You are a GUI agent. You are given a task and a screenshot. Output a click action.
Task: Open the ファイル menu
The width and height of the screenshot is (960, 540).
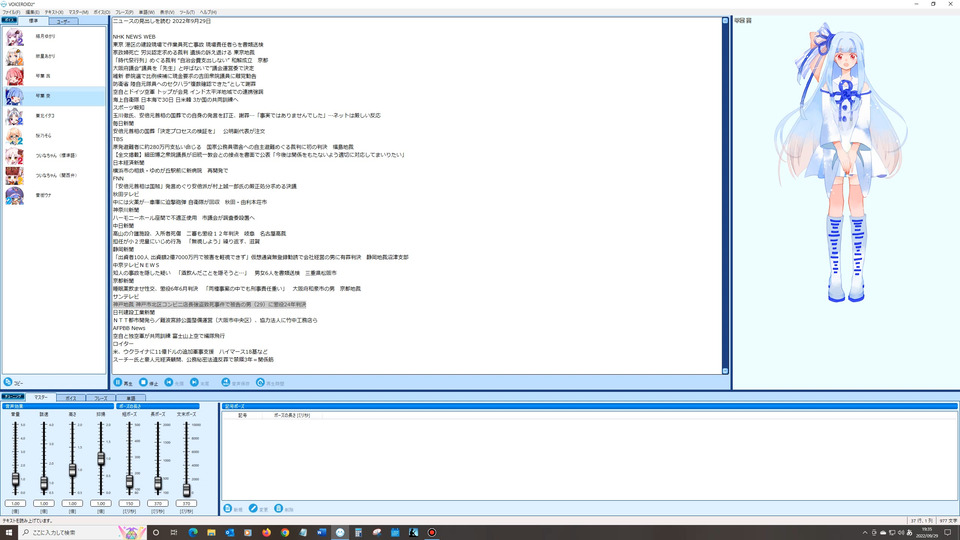point(11,12)
